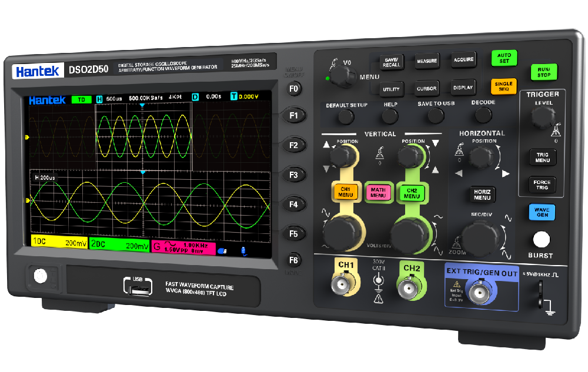
Task: Click the T 0.000V trigger level readout
Action: 245,96
